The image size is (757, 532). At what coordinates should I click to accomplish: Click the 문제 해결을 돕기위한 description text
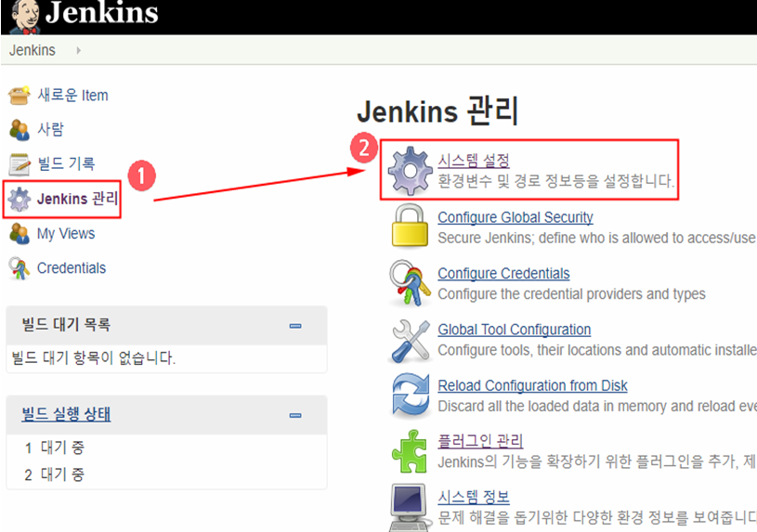tap(596, 518)
